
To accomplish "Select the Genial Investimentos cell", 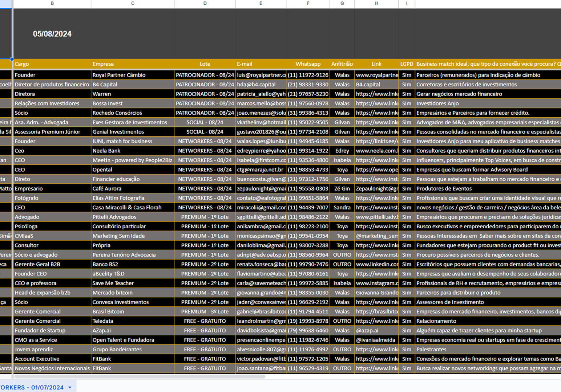I will coord(133,132).
